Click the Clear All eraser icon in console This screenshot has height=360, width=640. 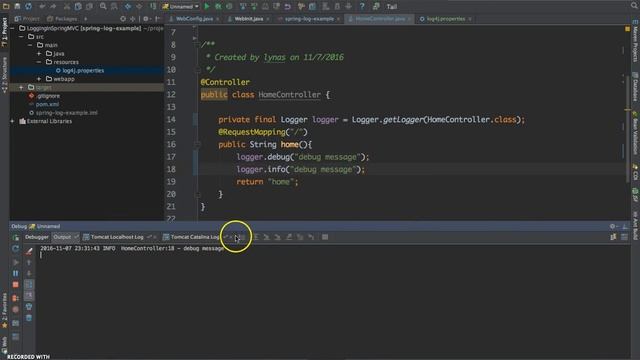pos(29,251)
